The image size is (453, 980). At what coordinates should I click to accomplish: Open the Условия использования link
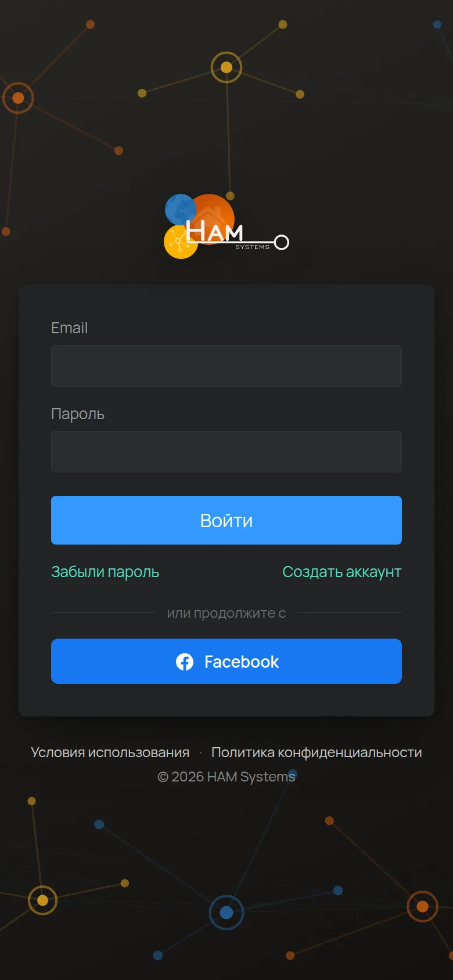[110, 752]
